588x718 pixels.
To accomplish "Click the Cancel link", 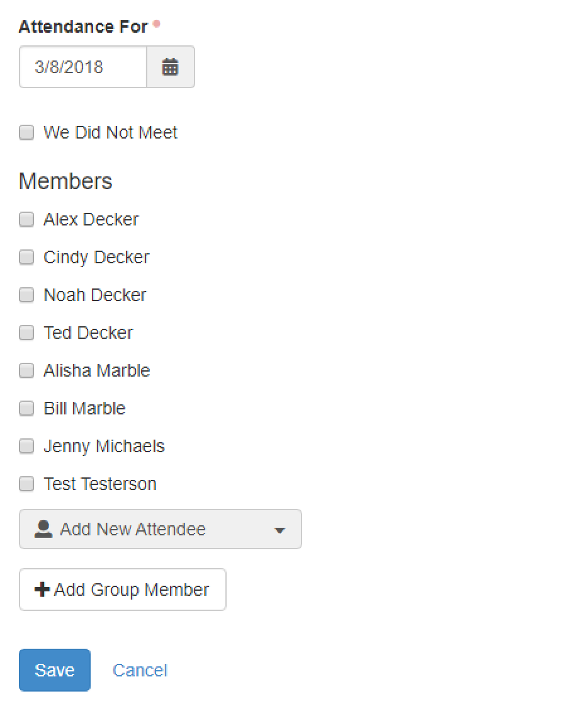I will click(x=140, y=670).
